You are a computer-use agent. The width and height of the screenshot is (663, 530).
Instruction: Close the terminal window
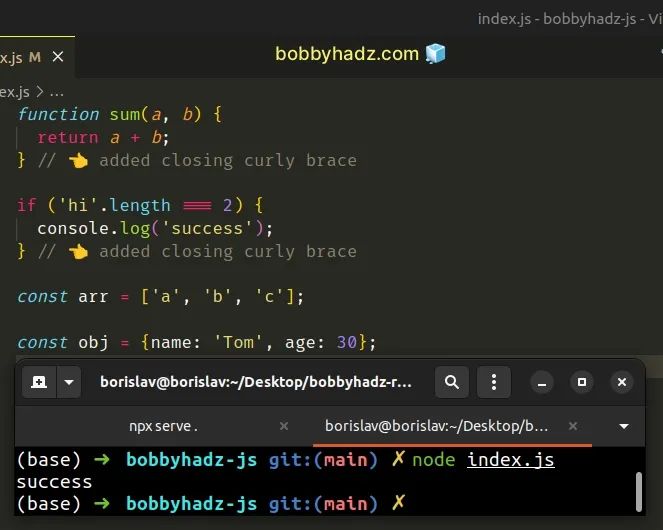pos(622,382)
